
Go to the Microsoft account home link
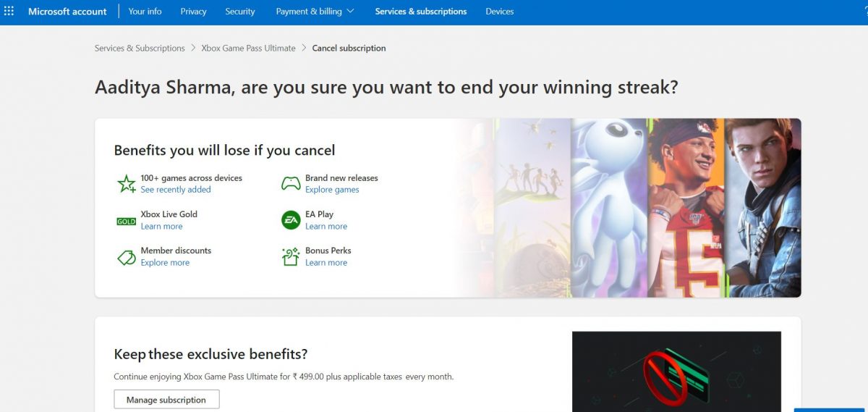[x=67, y=12]
